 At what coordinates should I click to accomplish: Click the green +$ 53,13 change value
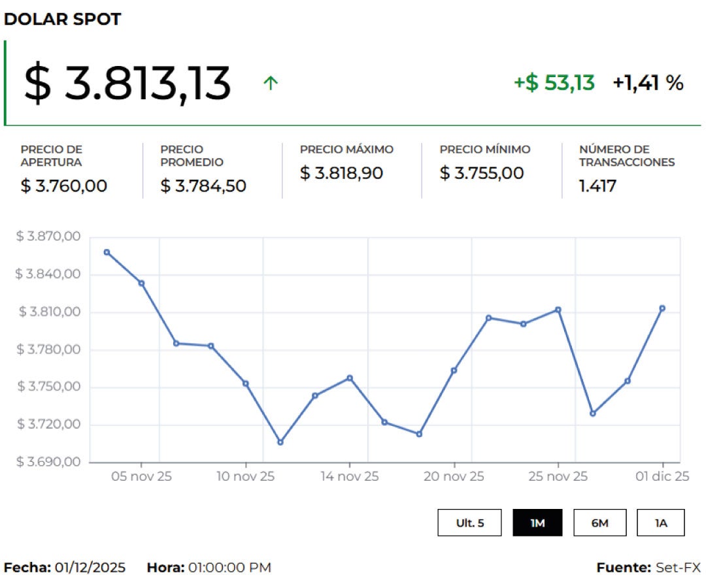click(x=554, y=83)
